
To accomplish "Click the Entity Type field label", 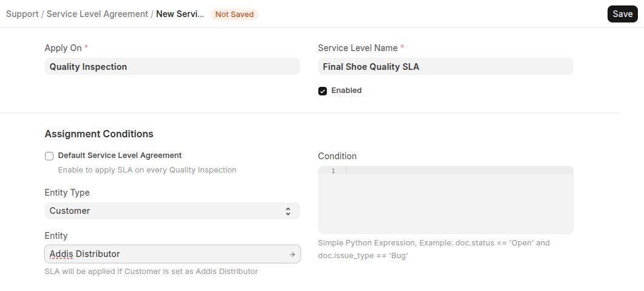I will (67, 193).
